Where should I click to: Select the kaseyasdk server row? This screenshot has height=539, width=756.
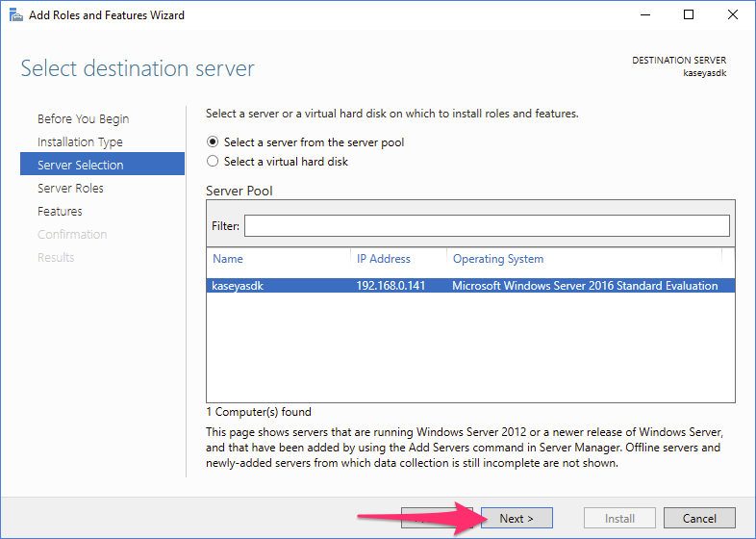click(470, 286)
